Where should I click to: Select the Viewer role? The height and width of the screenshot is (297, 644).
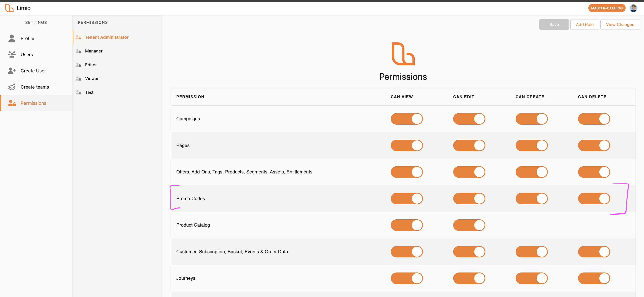pos(117,78)
